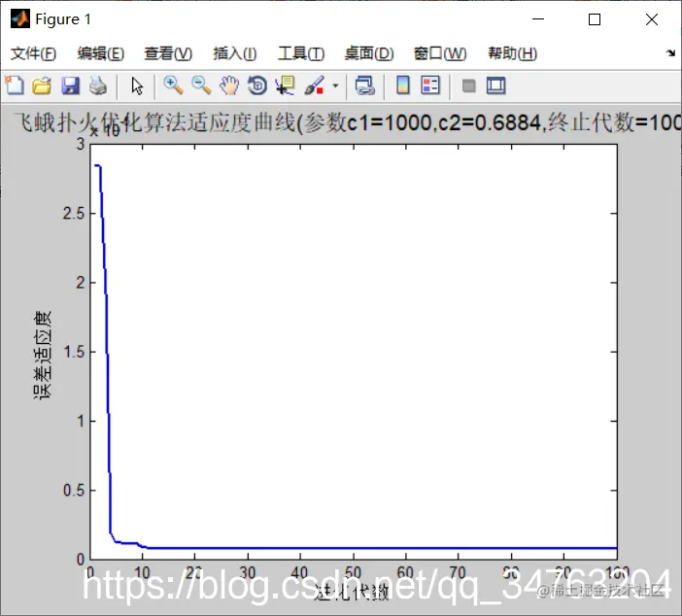
Task: Click the MATLAB logo in the title bar
Action: click(x=20, y=18)
